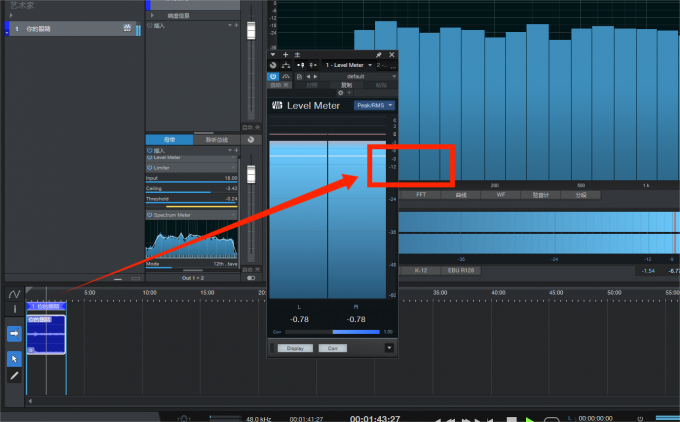Toggle the Level Meter insert power in list
Image resolution: width=680 pixels, height=422 pixels.
(x=150, y=158)
